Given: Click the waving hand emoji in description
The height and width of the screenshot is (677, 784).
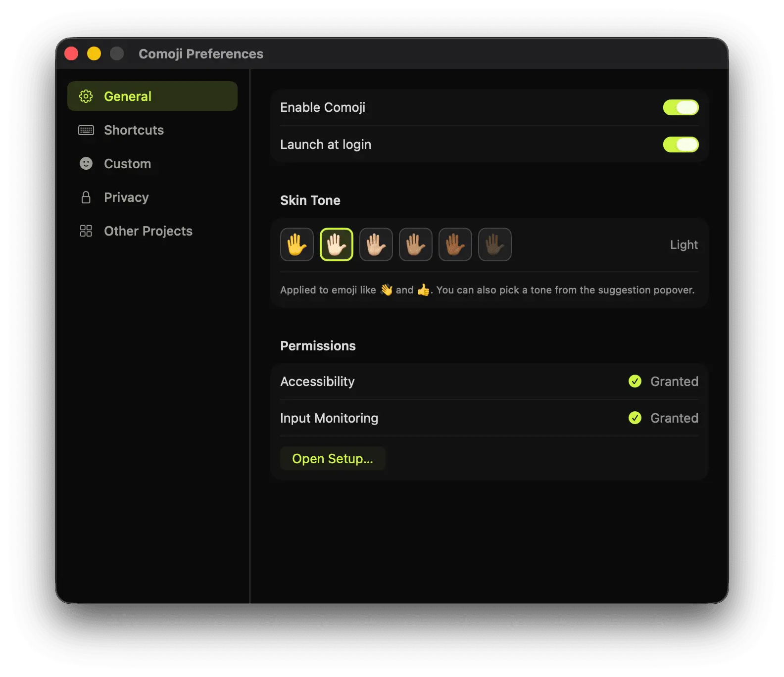Looking at the screenshot, I should point(387,290).
